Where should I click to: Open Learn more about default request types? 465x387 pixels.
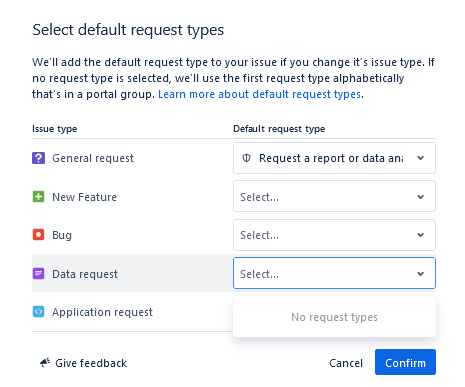[x=259, y=94]
